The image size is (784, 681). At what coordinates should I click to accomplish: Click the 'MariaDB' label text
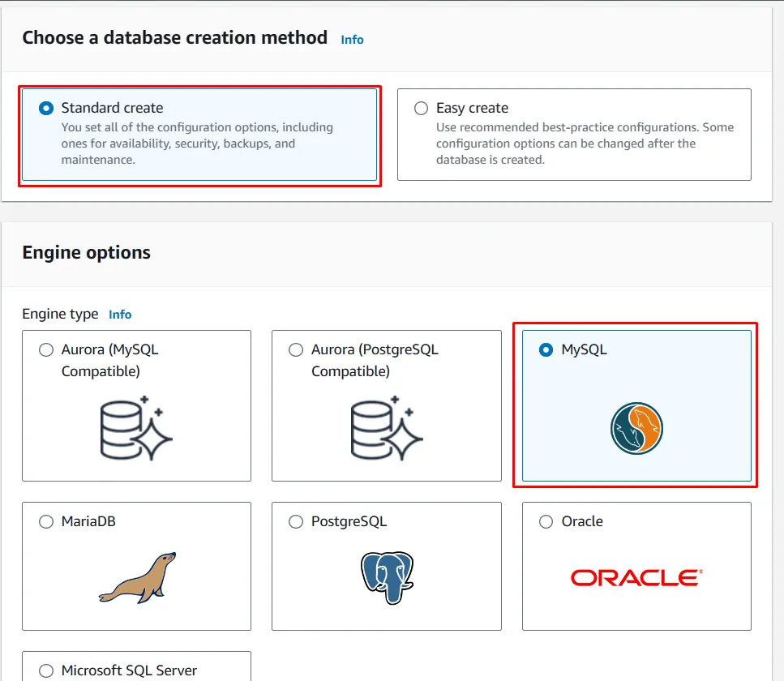pos(88,521)
